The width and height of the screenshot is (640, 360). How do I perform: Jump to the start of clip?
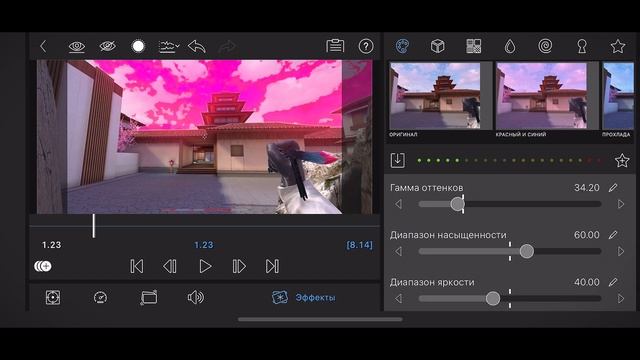(x=137, y=267)
